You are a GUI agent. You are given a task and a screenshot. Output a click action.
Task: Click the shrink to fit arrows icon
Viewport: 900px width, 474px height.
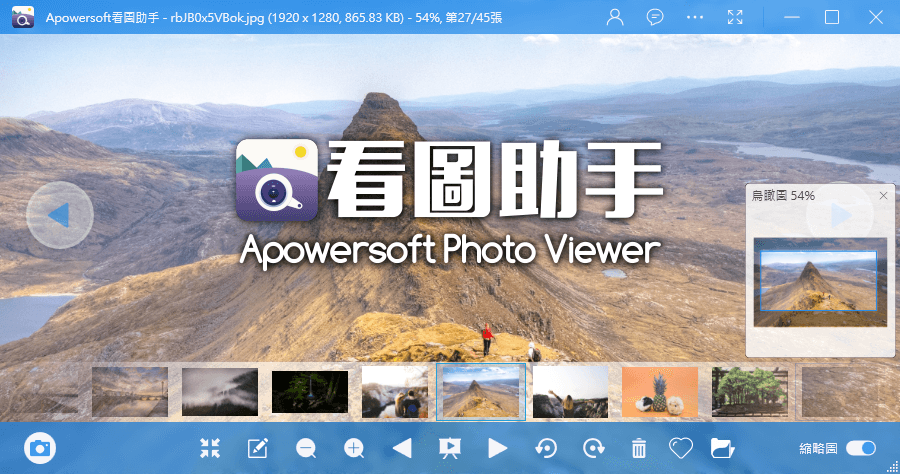click(x=210, y=448)
